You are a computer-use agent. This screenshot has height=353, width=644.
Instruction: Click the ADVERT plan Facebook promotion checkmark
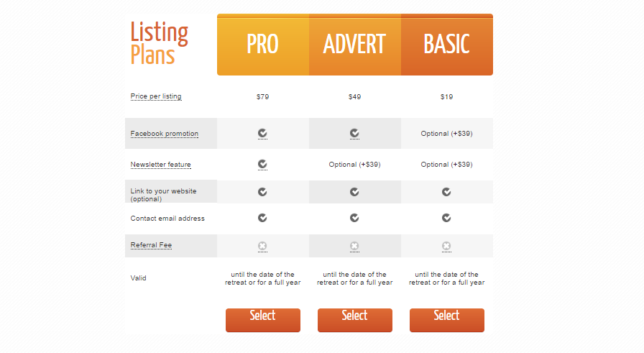tap(354, 133)
